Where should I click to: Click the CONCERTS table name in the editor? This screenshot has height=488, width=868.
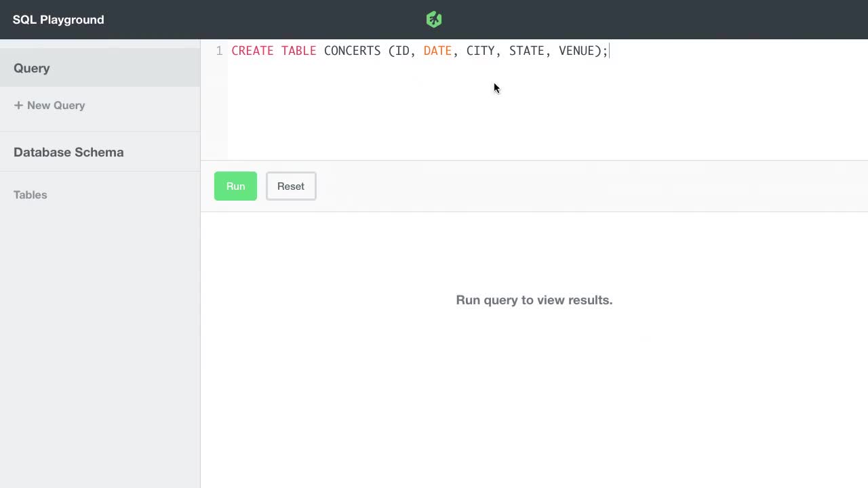[x=352, y=51]
